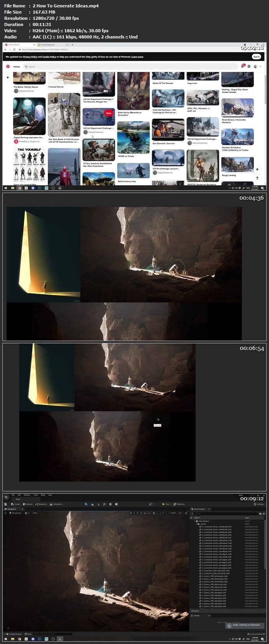Click the Pinterest profile avatar
Screen dimensions: 269x644
pos(255,66)
